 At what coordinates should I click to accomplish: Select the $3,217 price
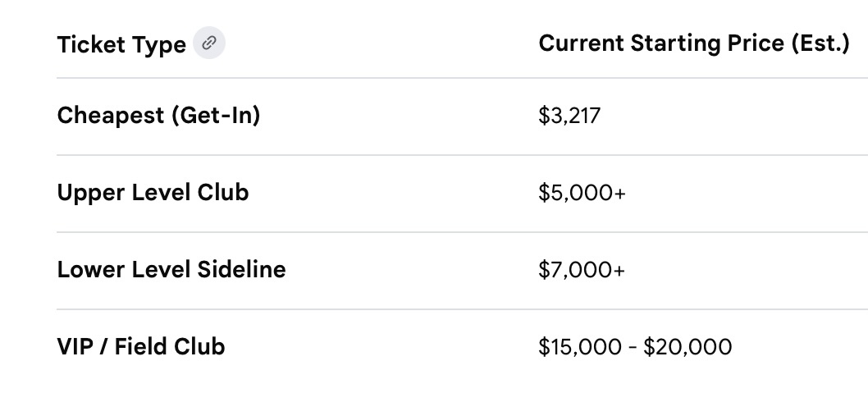(x=569, y=116)
